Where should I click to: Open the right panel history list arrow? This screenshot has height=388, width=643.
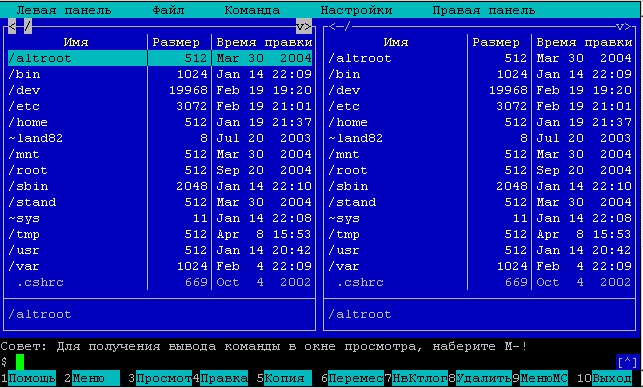coord(623,27)
